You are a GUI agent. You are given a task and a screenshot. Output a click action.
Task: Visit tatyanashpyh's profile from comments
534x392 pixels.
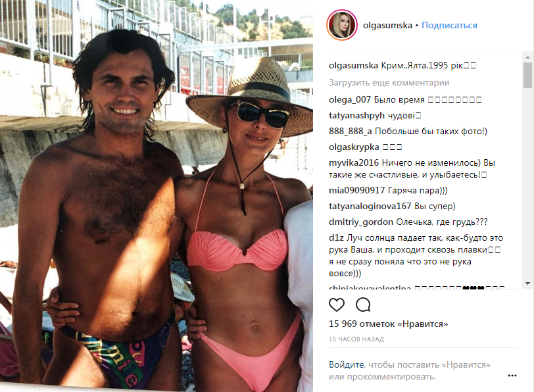(x=356, y=116)
